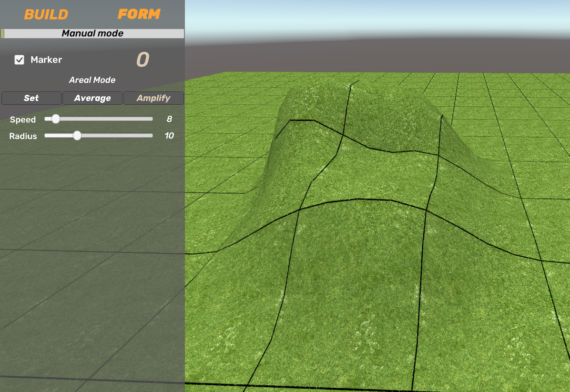Toggle the Marker checkbox
This screenshot has width=570, height=392.
(x=19, y=60)
